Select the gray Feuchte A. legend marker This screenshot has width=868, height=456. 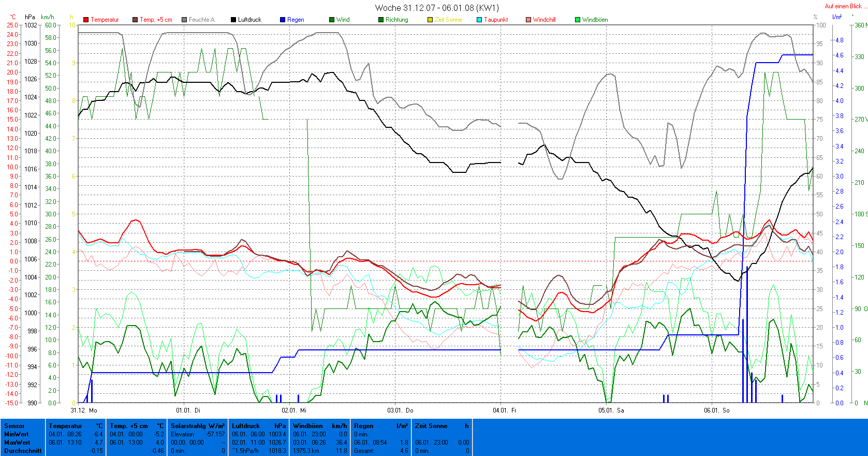(184, 20)
